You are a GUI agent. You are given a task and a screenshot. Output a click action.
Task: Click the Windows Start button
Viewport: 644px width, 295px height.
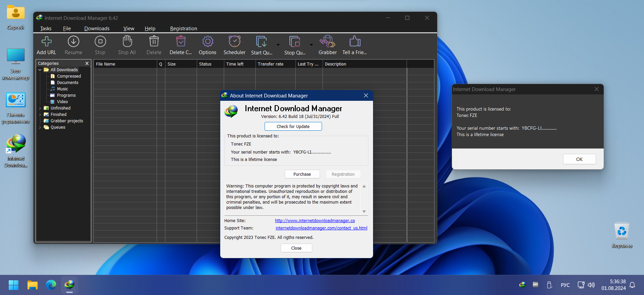13,285
